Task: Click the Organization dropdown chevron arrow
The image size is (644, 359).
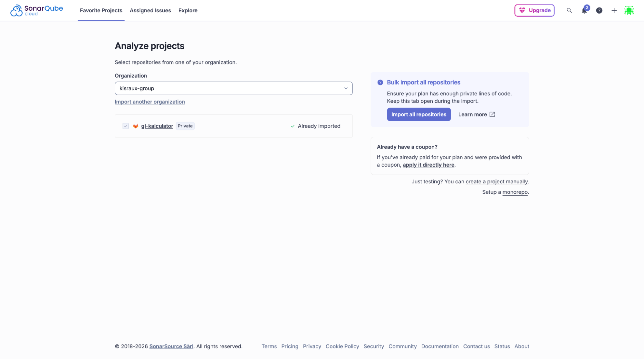Action: [x=346, y=88]
